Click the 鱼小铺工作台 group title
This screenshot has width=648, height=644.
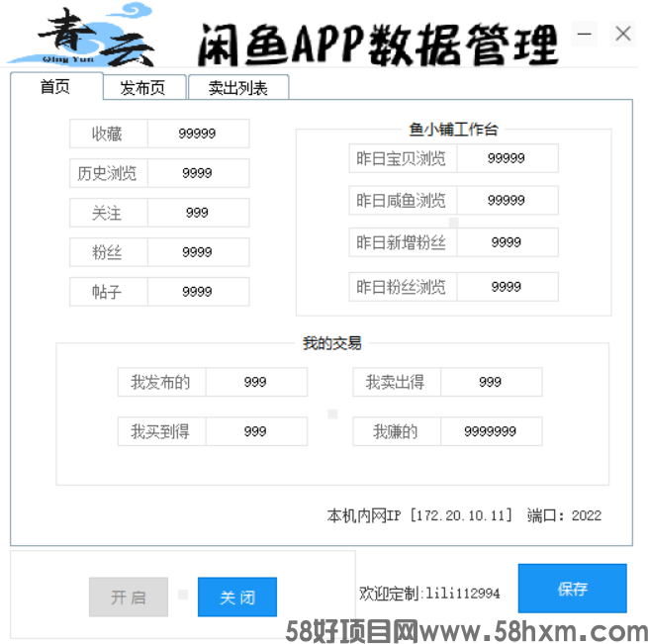[453, 130]
